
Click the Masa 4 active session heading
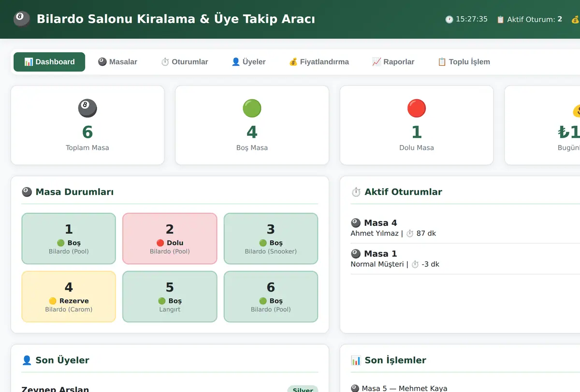click(374, 223)
